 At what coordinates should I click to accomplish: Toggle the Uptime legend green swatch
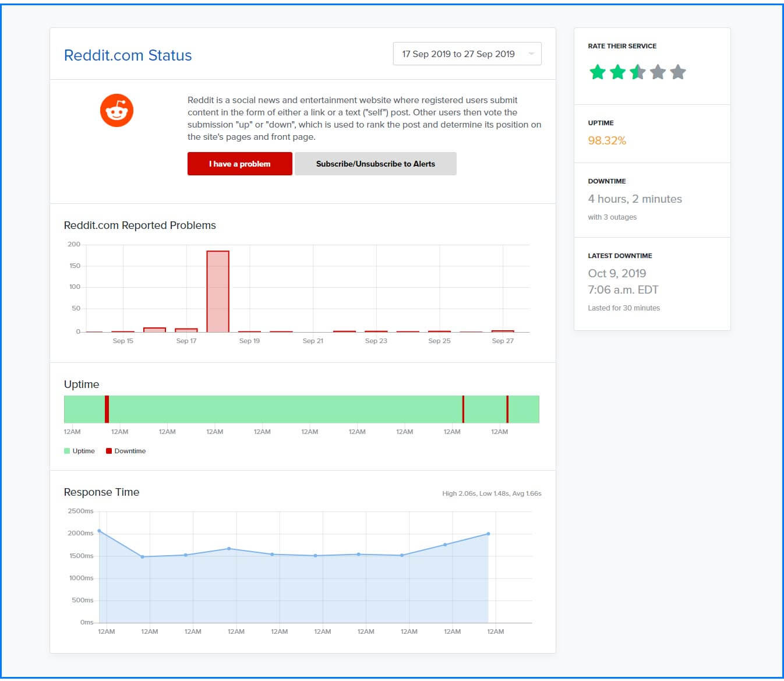tap(67, 451)
